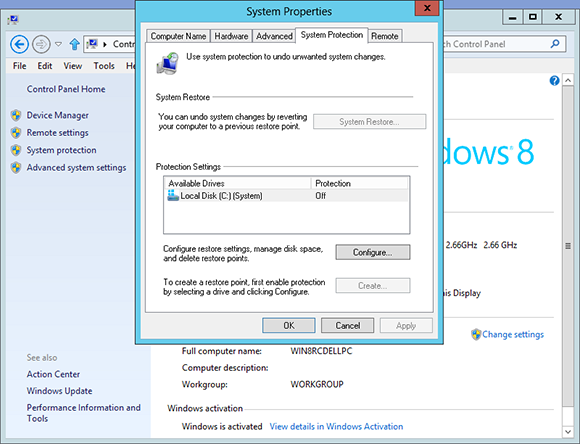Click the search magnifier icon
Viewport: 580px width, 444px height.
click(555, 44)
